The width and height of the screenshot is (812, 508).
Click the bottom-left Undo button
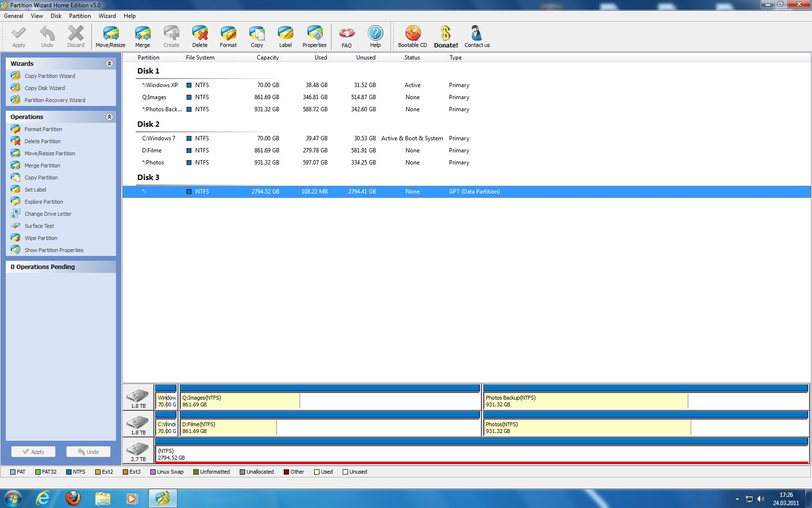(88, 451)
